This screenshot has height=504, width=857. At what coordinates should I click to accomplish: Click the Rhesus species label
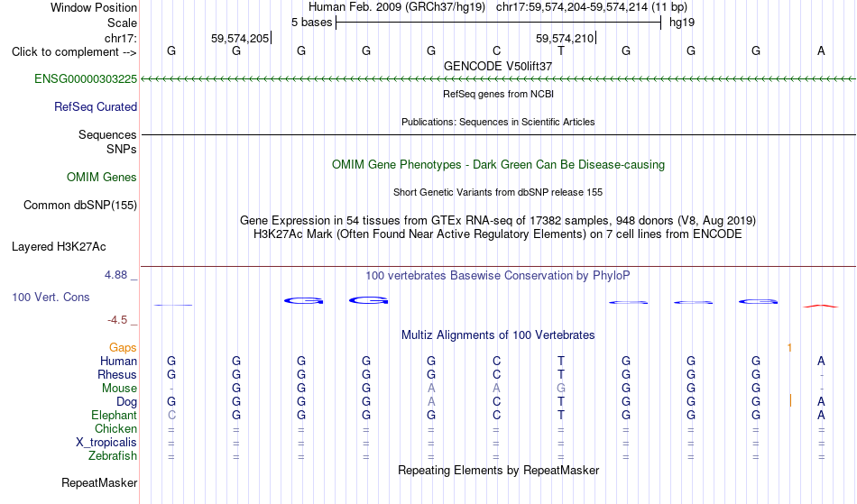(x=117, y=374)
